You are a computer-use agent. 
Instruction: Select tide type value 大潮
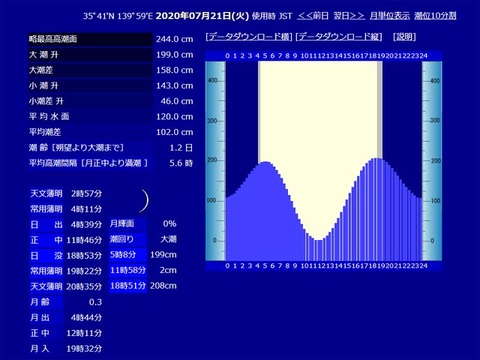coord(168,239)
